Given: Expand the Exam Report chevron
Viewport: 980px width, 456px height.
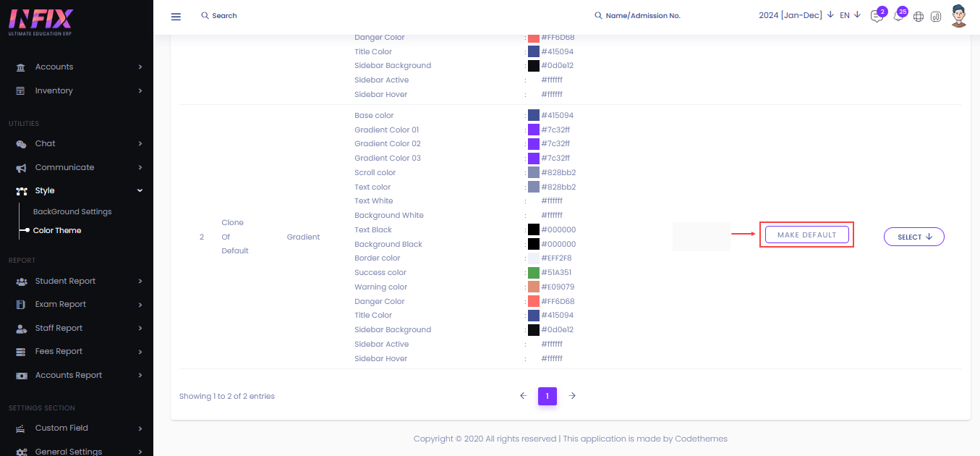Looking at the screenshot, I should tap(140, 304).
